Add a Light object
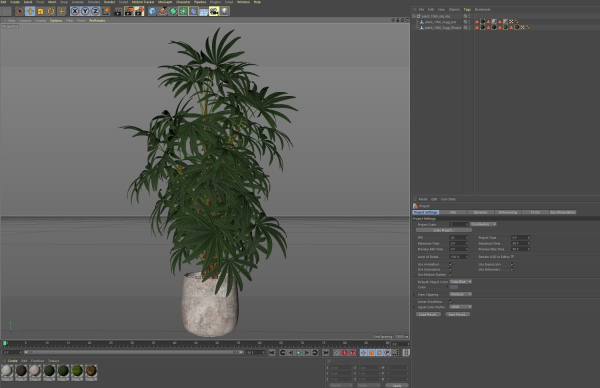The width and height of the screenshot is (600, 388). [224, 11]
